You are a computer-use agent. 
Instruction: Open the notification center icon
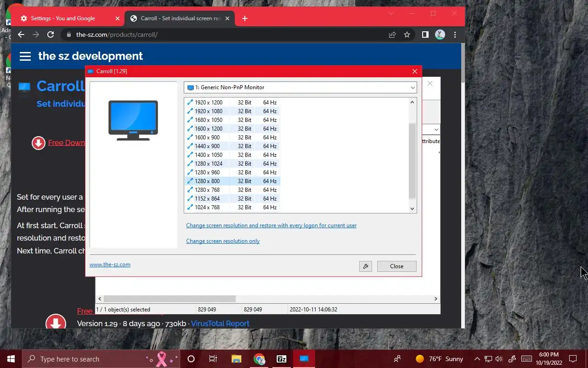573,359
